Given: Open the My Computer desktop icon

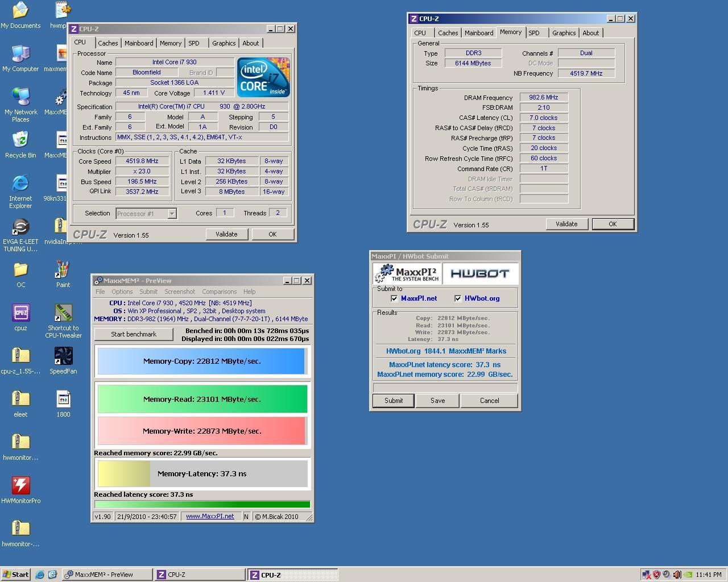Looking at the screenshot, I should point(20,58).
